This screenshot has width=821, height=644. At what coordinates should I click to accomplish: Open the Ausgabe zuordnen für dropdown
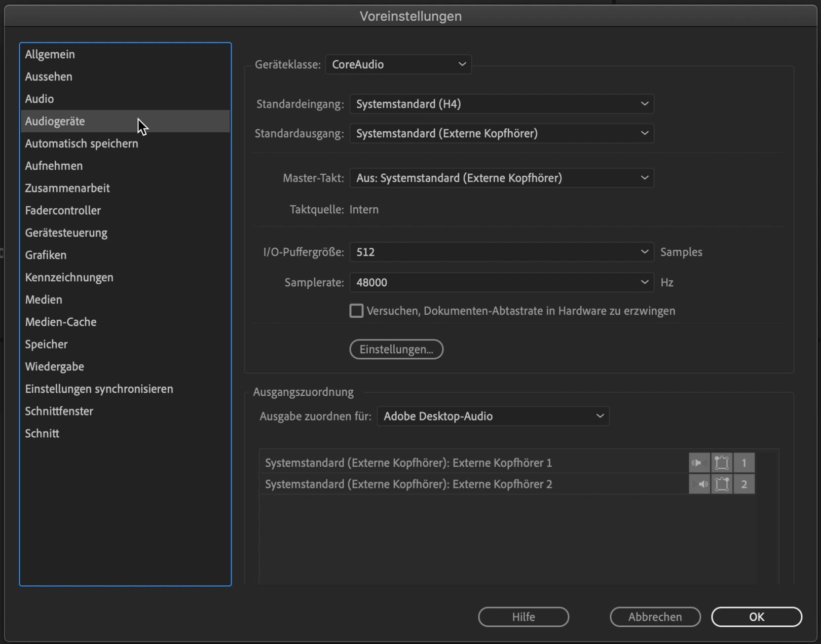pos(493,416)
